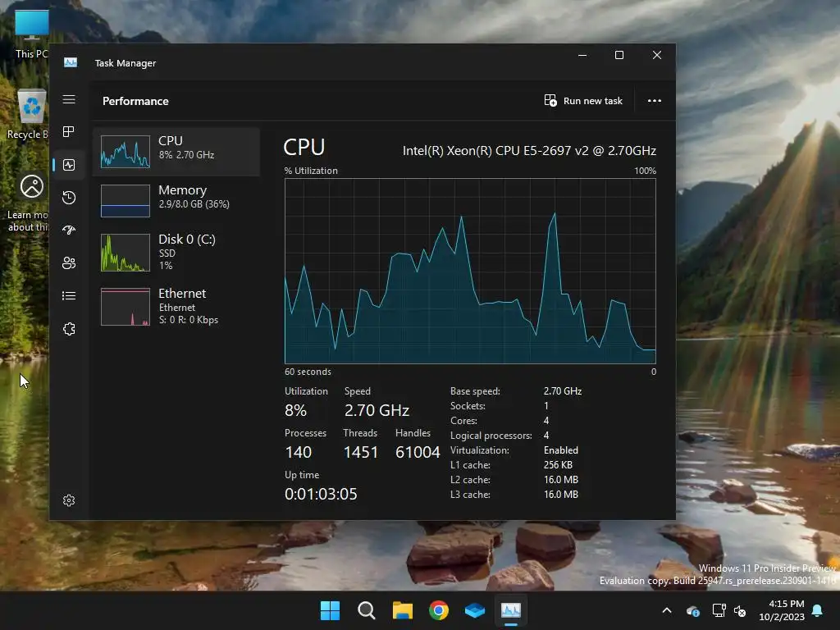Open the three-dots more options menu

tap(654, 101)
